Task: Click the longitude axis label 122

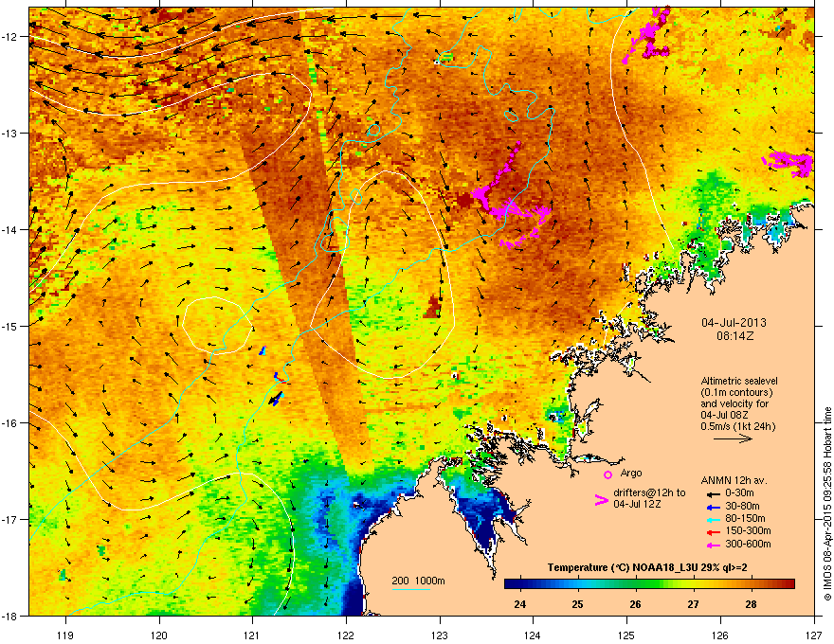Action: tap(346, 635)
